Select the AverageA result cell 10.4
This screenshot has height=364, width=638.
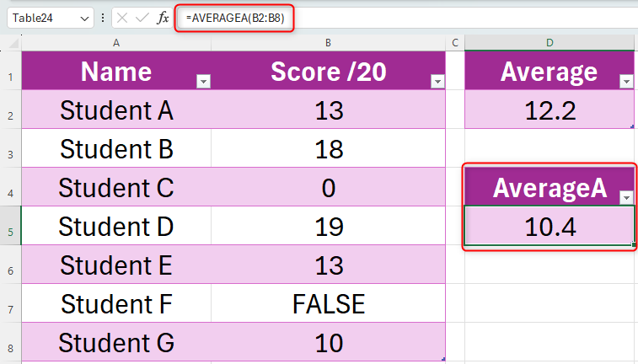coord(550,225)
